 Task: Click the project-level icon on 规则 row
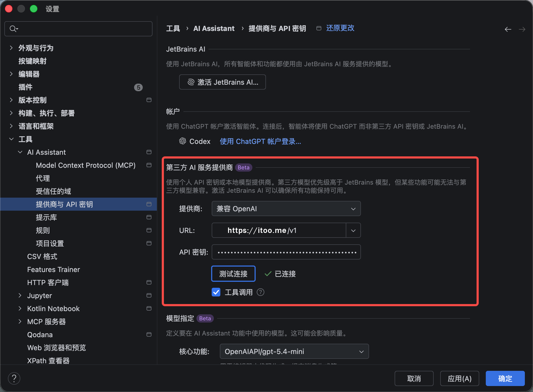(x=149, y=230)
